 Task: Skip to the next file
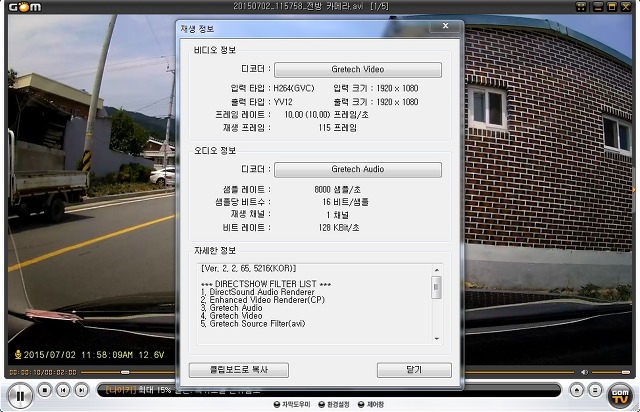[x=81, y=390]
